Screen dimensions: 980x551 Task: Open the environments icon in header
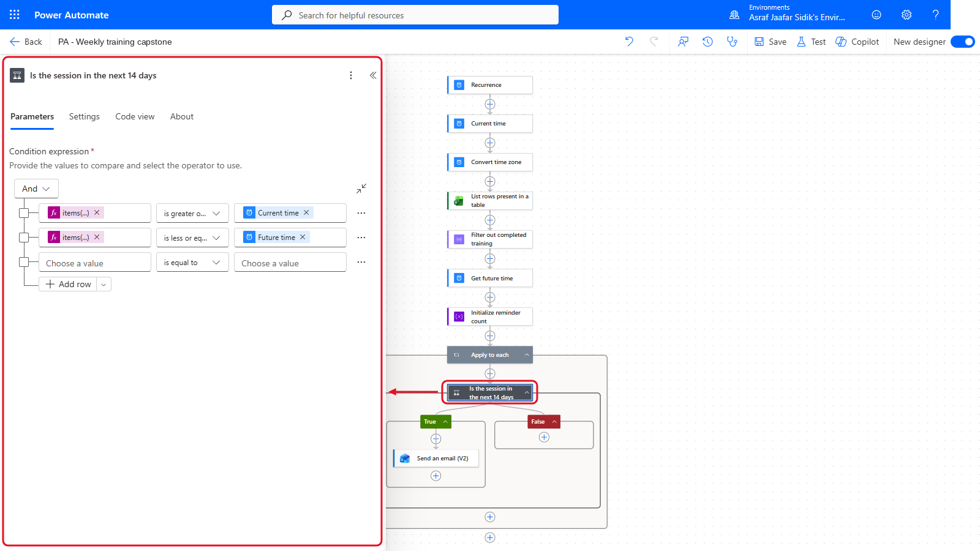[x=734, y=15]
